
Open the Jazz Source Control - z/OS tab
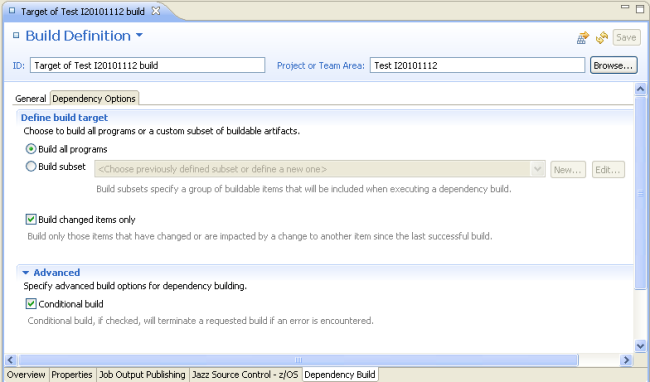pos(245,375)
